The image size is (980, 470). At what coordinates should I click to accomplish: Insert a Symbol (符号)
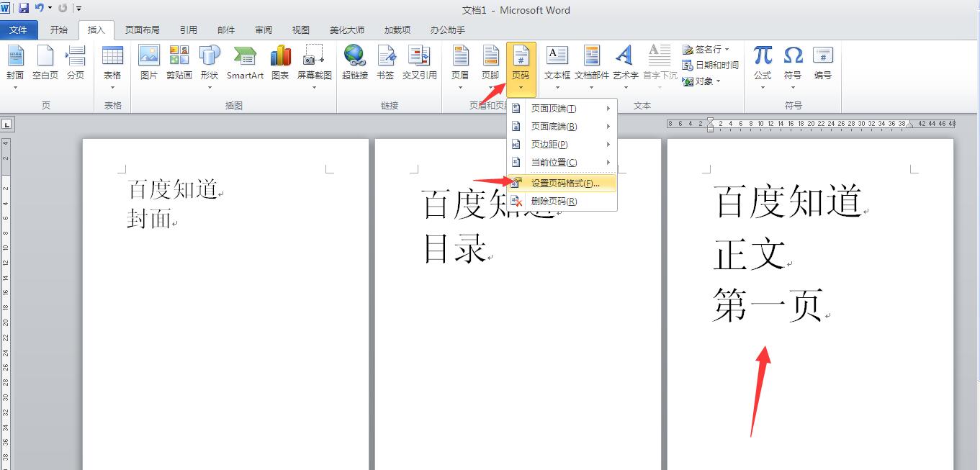(x=793, y=66)
